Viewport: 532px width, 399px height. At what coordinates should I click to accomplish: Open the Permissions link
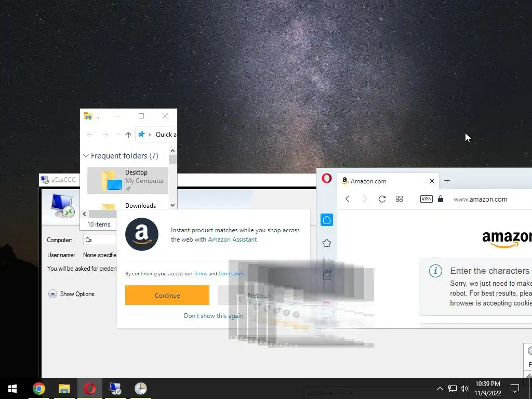[232, 273]
